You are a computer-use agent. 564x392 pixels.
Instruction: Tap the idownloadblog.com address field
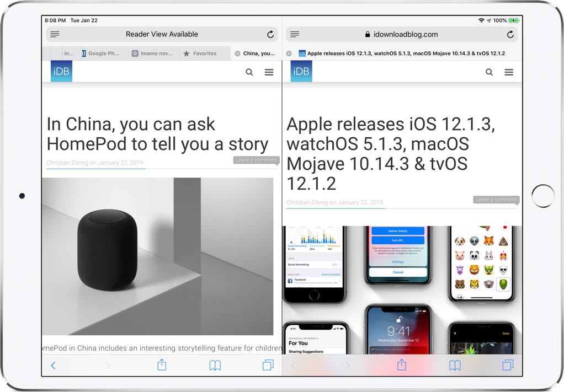coord(401,34)
